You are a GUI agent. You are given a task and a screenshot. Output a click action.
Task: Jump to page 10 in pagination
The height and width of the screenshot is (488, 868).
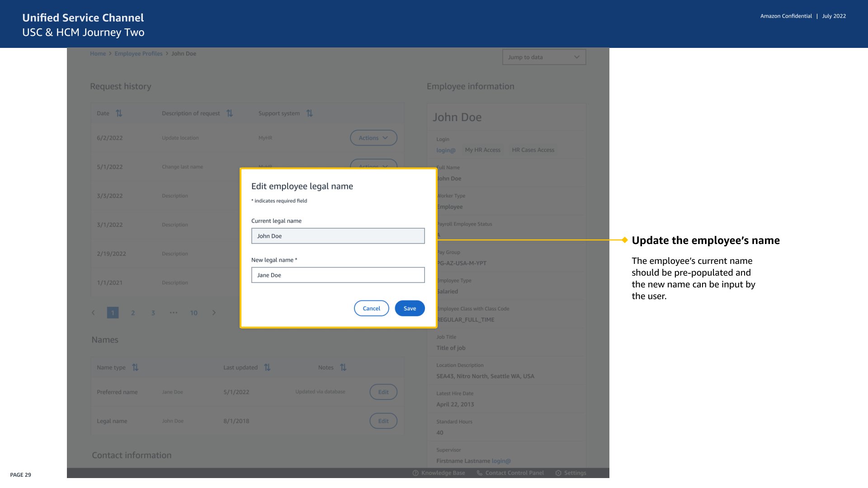tap(193, 313)
